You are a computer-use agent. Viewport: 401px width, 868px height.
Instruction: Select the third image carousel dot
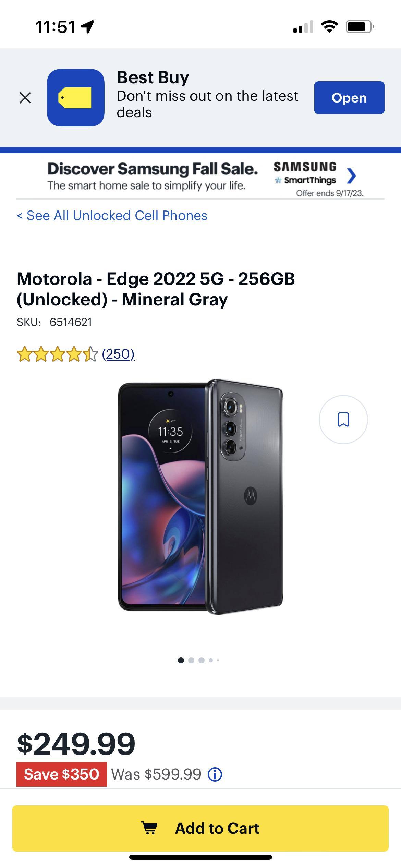[x=202, y=660]
